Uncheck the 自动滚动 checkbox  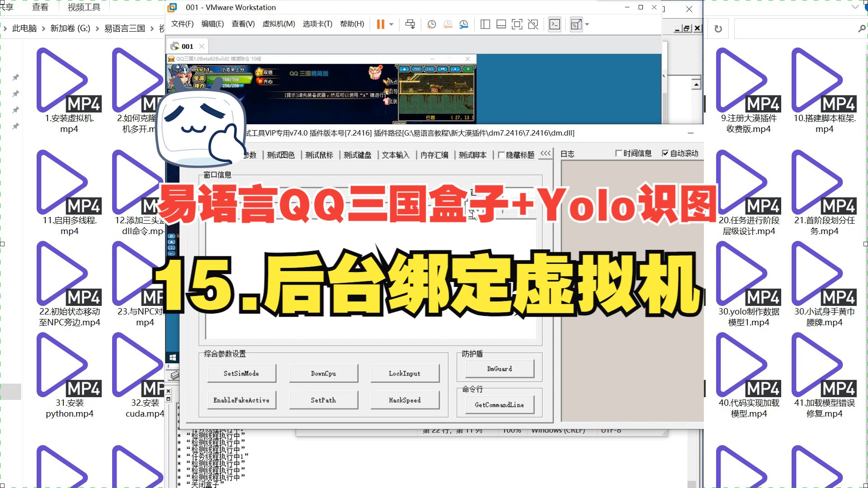(665, 153)
